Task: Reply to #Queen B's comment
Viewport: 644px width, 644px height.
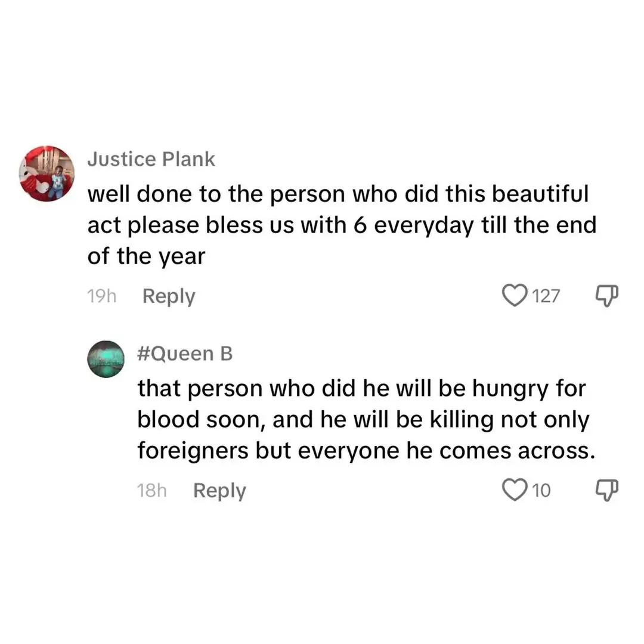Action: (219, 491)
